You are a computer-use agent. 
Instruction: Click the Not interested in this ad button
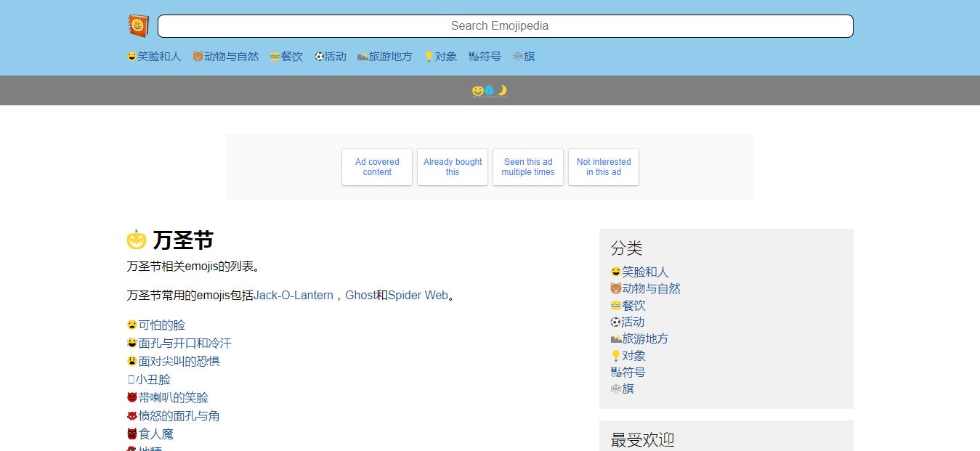coord(603,167)
